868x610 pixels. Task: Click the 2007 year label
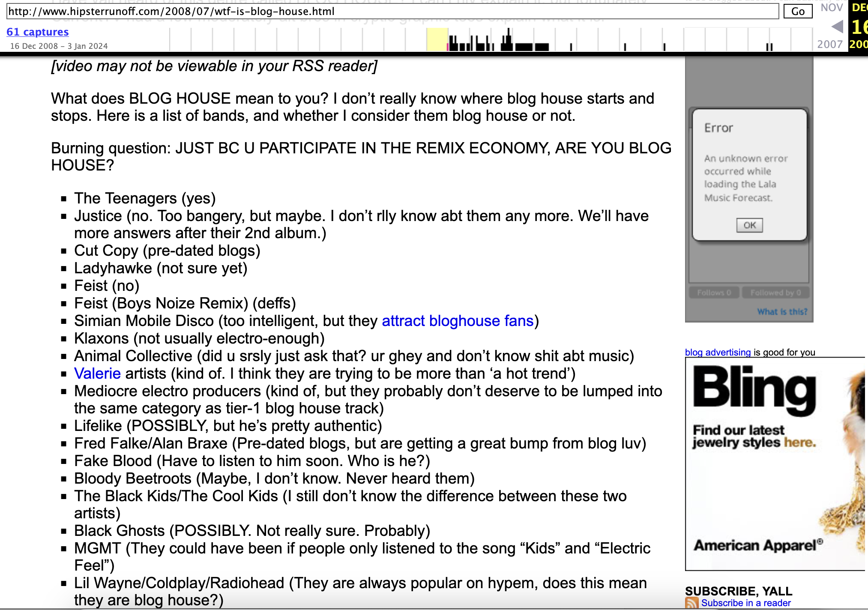pyautogui.click(x=830, y=44)
